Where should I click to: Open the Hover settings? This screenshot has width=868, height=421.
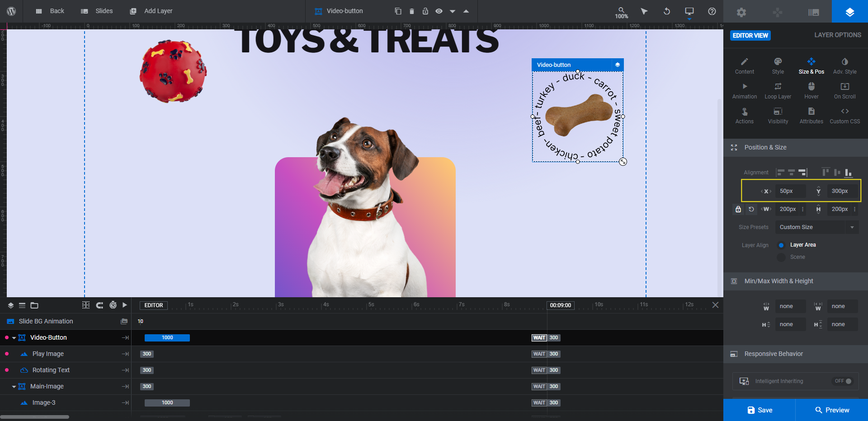(811, 91)
